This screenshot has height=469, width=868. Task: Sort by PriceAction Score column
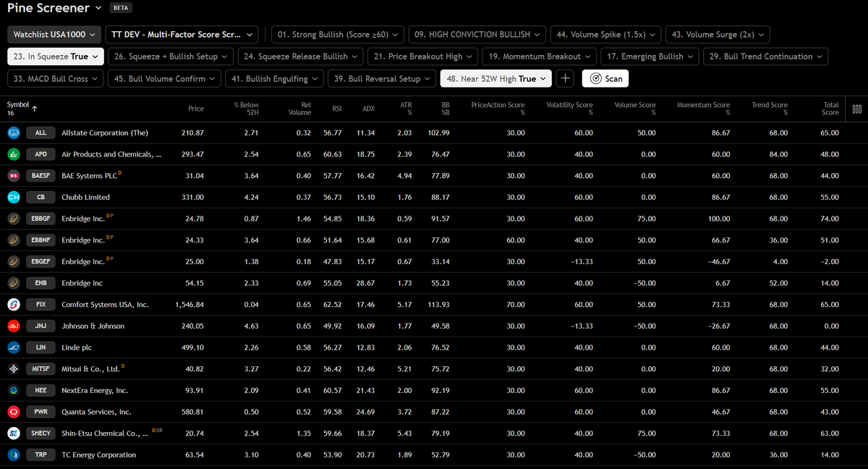coord(498,109)
